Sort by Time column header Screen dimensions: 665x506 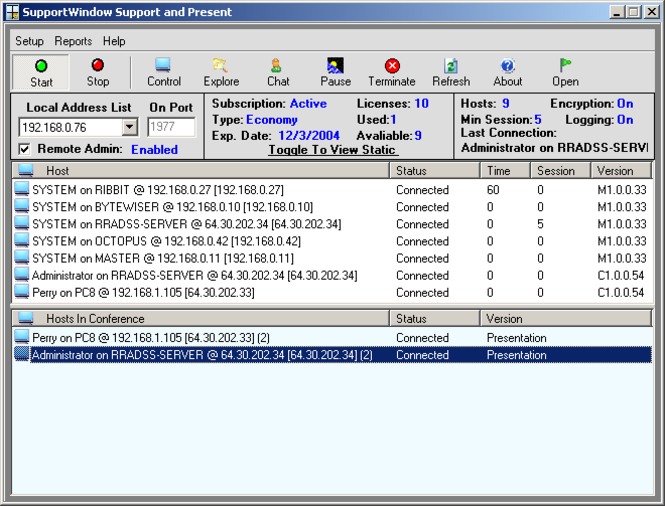505,171
